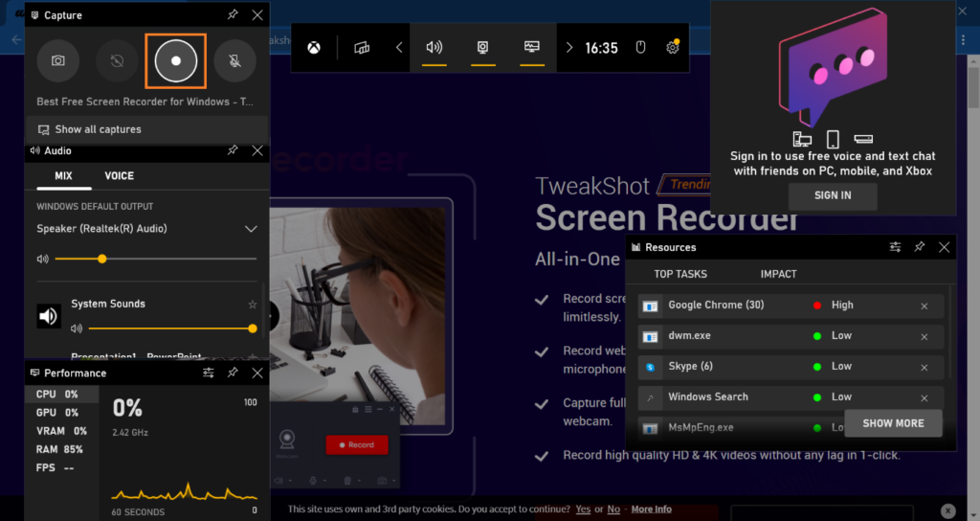Select Google Chrome (30) row

point(791,306)
